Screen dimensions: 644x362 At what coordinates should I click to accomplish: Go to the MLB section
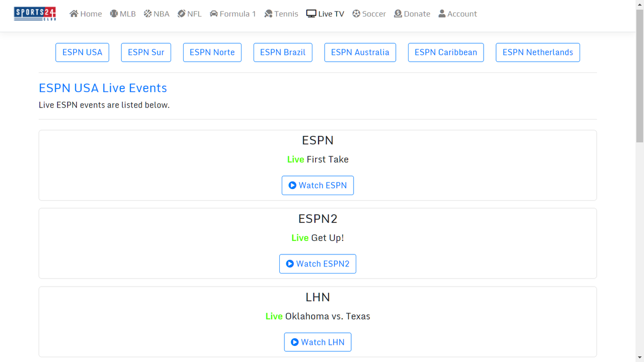coord(123,14)
